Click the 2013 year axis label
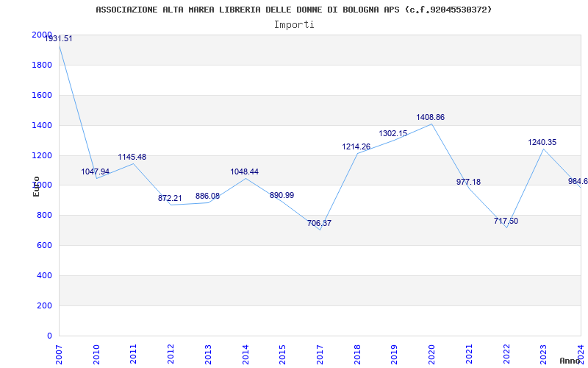The height and width of the screenshot is (368, 588). click(208, 353)
